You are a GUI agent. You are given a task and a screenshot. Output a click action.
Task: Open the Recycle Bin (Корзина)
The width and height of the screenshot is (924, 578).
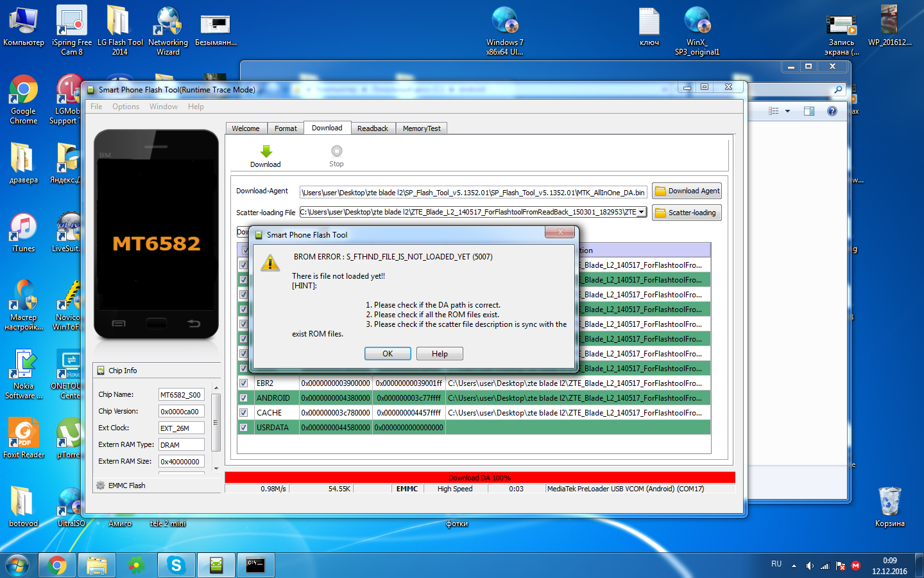tap(889, 505)
